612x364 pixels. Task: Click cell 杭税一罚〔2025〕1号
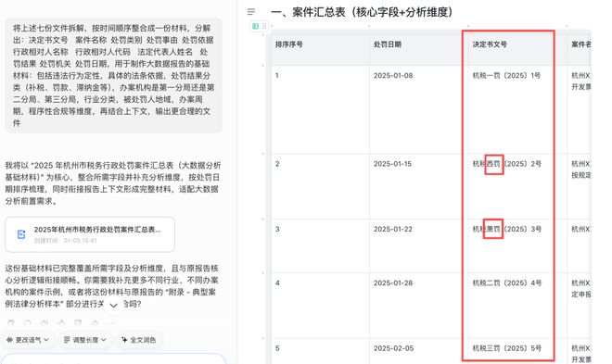tap(506, 76)
